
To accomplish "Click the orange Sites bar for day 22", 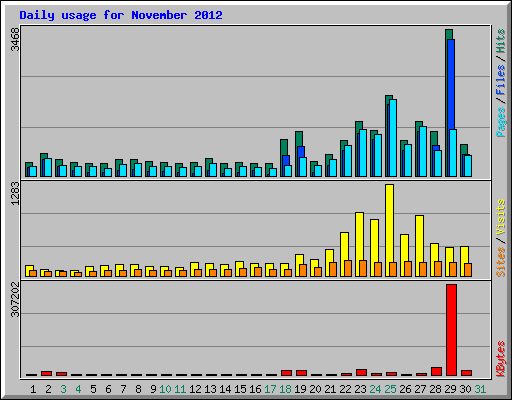I will (x=348, y=268).
